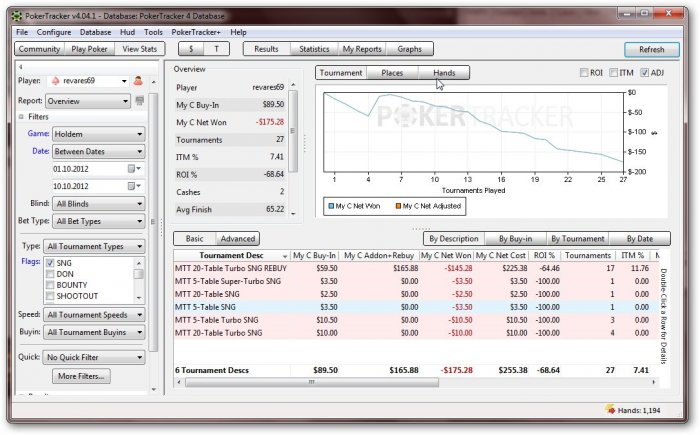
Task: Show the Hands graph view
Action: pos(444,73)
